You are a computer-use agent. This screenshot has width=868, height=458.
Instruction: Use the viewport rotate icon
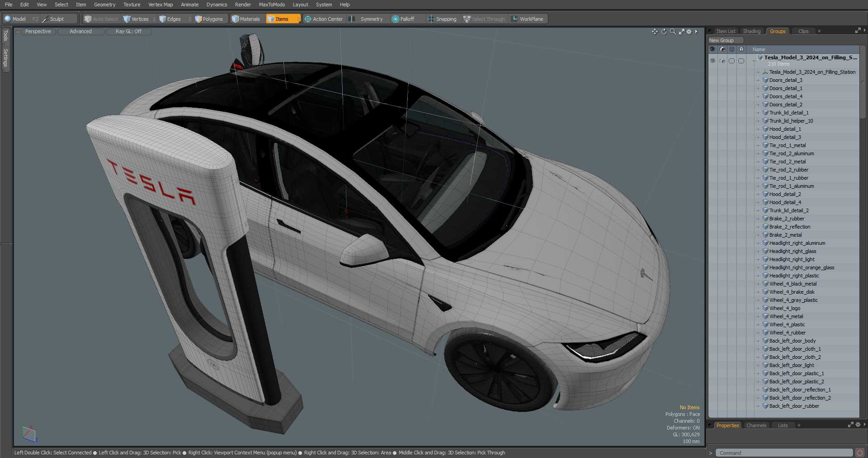coord(664,32)
